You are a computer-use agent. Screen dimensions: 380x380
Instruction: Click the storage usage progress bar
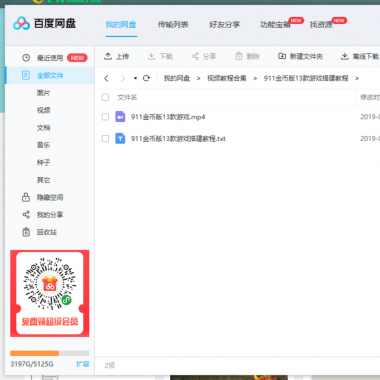pyautogui.click(x=50, y=353)
